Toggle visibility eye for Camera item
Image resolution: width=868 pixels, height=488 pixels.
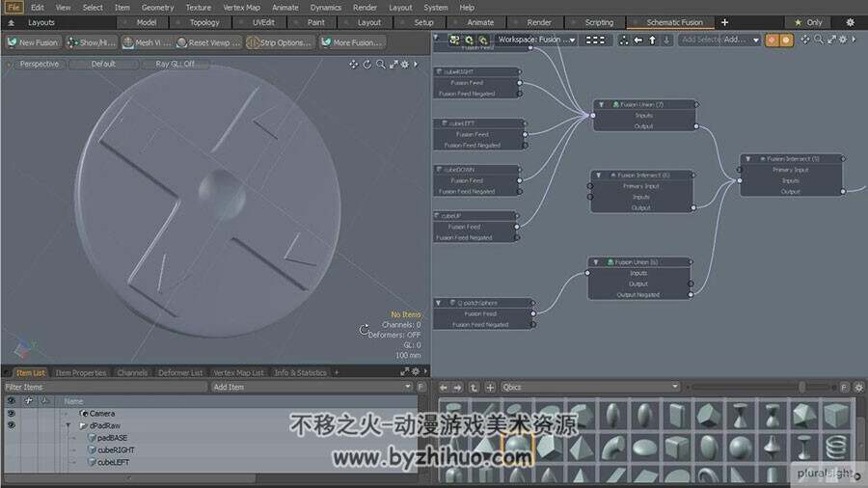coord(11,414)
